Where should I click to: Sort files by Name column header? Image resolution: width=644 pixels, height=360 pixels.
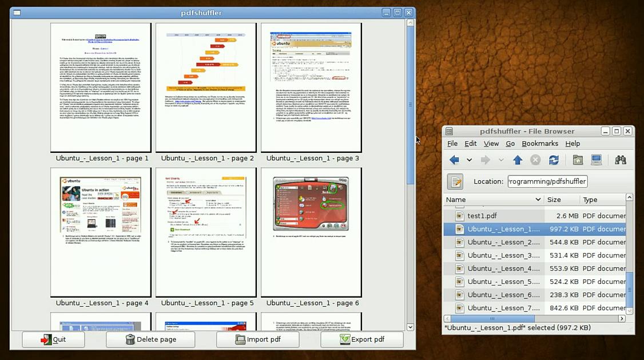tap(494, 200)
